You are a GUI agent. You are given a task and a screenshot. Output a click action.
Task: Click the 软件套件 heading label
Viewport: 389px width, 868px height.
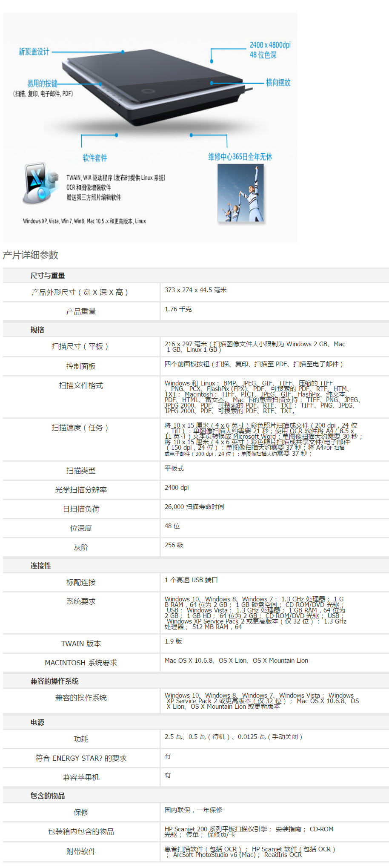point(94,158)
